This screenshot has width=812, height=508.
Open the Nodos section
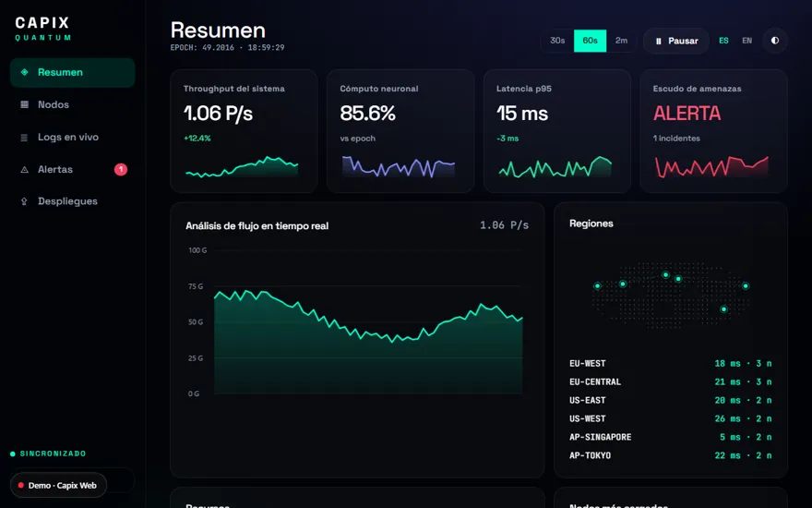tap(73, 104)
